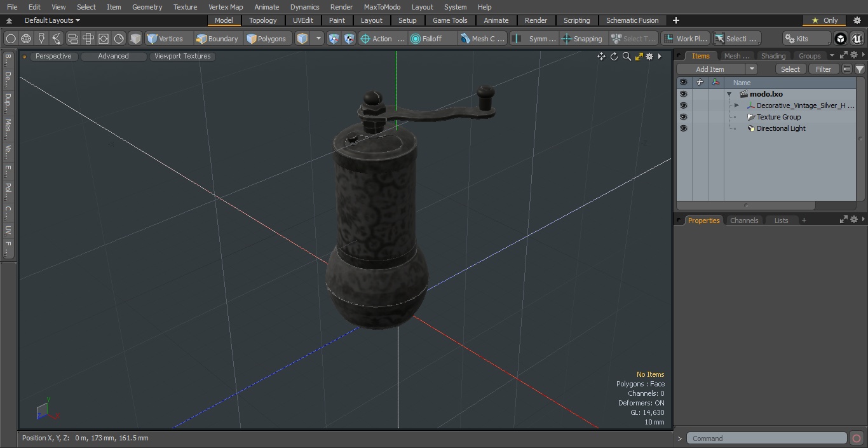
Task: Click the Items panel gear icon
Action: [854, 55]
